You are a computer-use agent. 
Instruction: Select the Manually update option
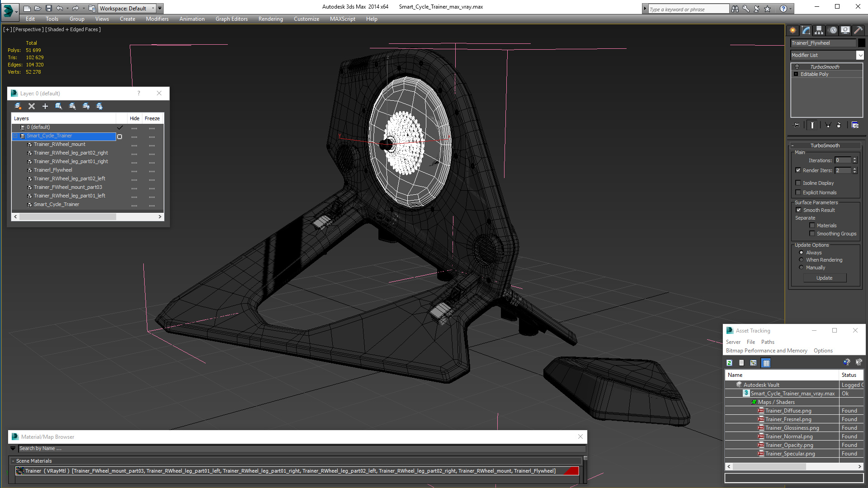(802, 267)
